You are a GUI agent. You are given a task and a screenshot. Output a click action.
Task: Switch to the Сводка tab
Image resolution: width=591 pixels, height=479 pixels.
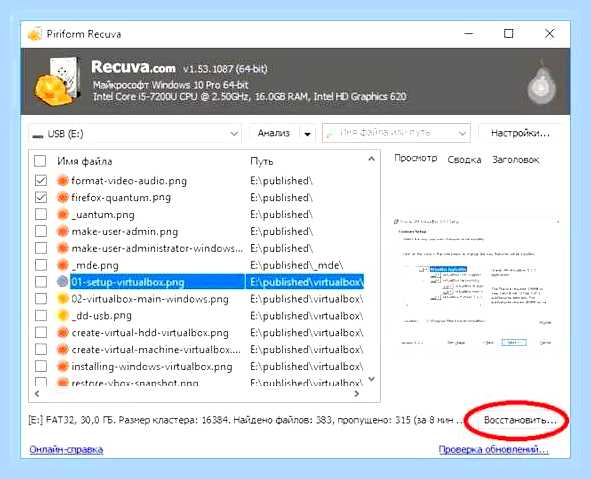[x=464, y=160]
